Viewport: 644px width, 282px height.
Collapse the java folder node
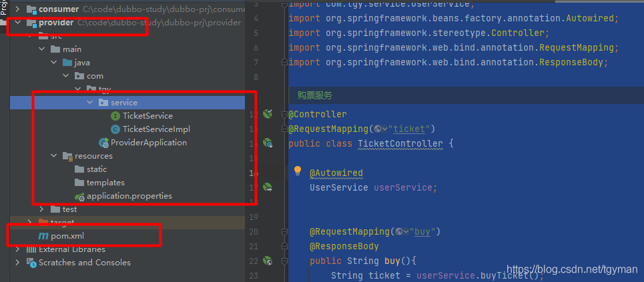pos(53,63)
